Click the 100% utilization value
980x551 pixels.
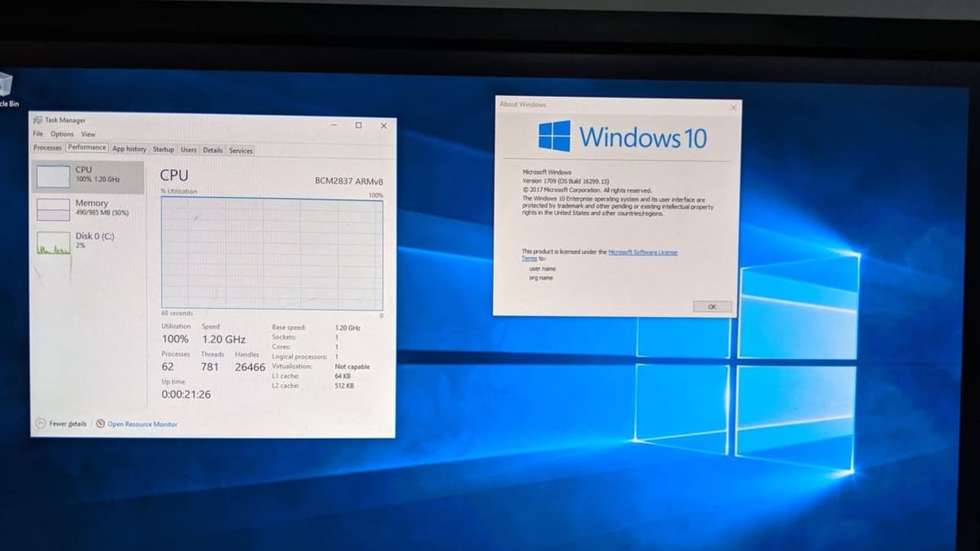click(175, 339)
